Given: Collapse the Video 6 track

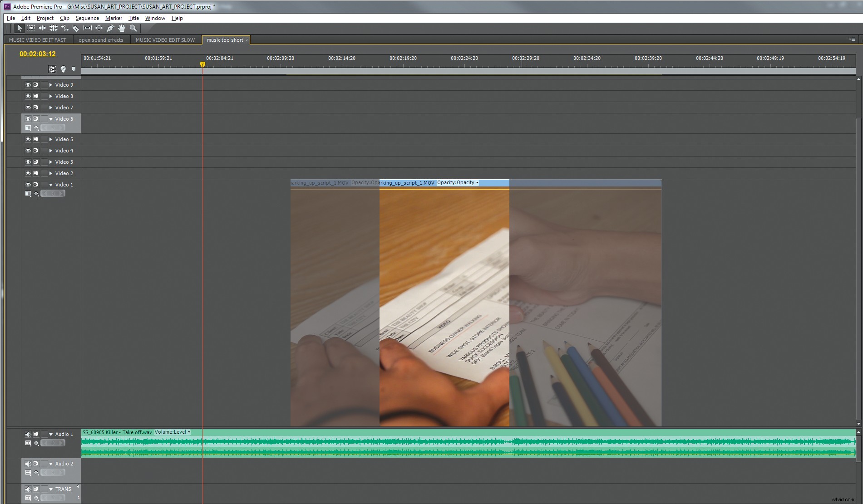Looking at the screenshot, I should coord(50,119).
